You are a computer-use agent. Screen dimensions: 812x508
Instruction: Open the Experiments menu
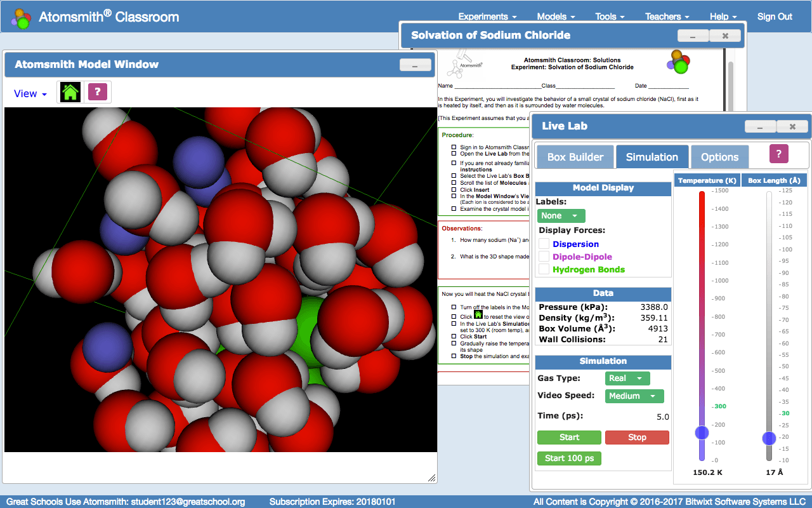click(487, 17)
